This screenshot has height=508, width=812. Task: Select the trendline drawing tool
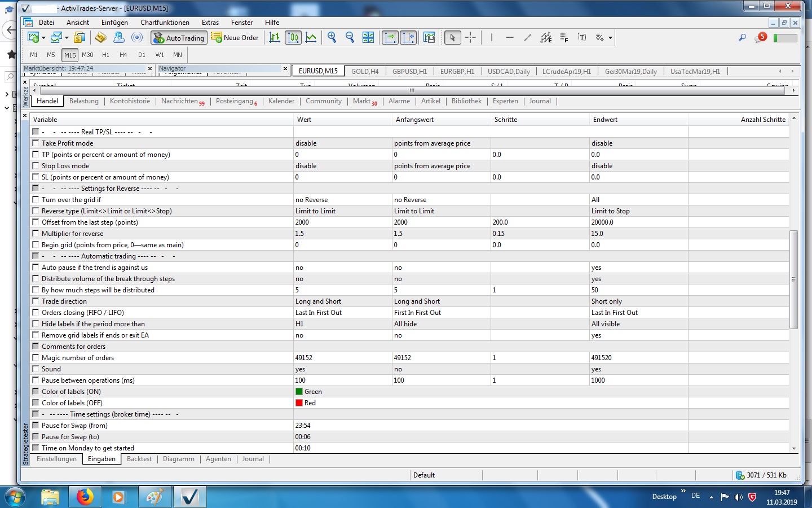pos(528,38)
